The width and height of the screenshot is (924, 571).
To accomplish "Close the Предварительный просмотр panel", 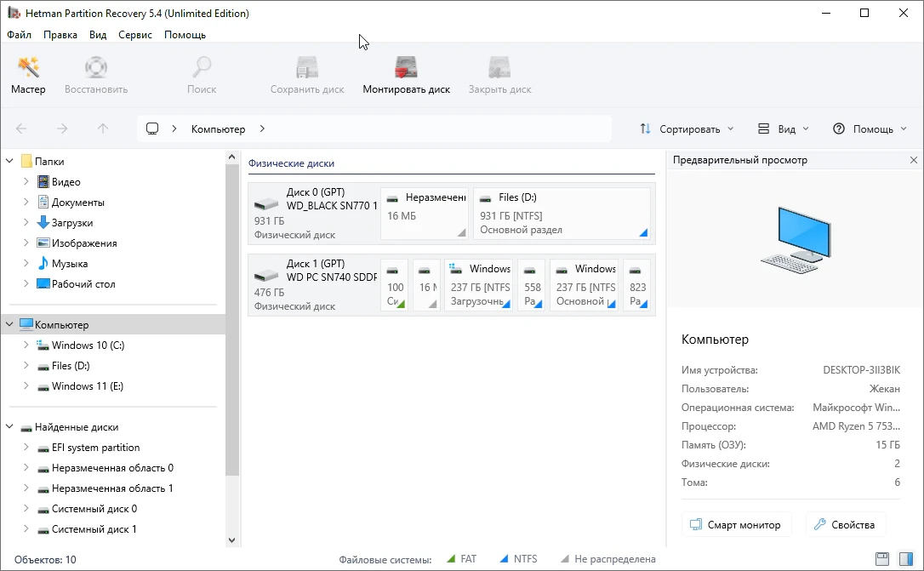I will pos(914,160).
